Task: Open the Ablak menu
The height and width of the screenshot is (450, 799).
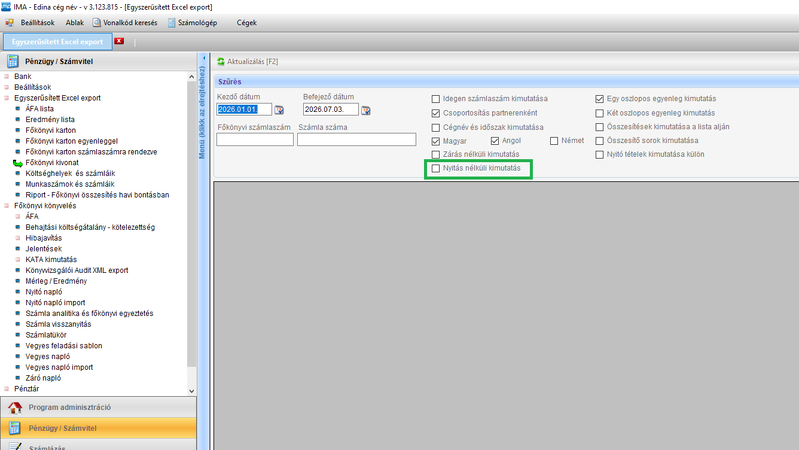Action: tap(74, 23)
